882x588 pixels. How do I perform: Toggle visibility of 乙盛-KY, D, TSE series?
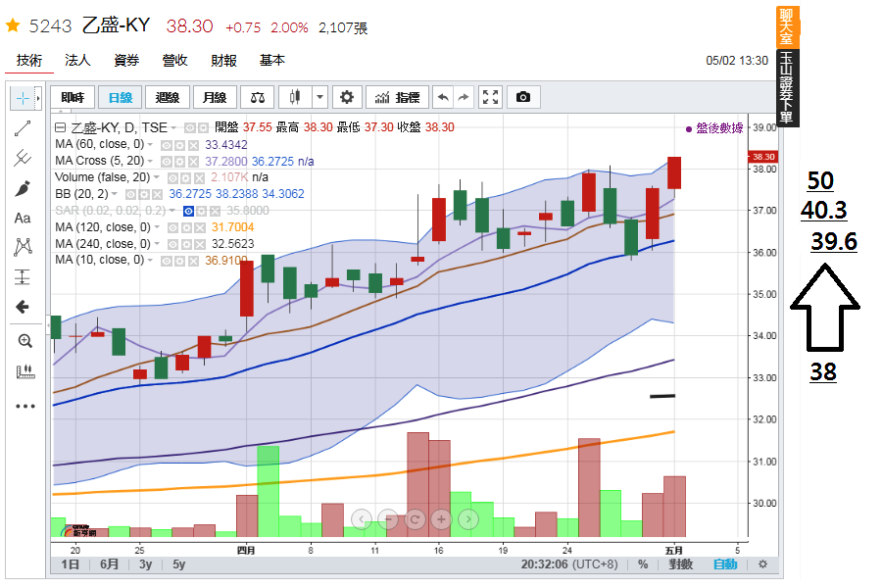tap(190, 128)
